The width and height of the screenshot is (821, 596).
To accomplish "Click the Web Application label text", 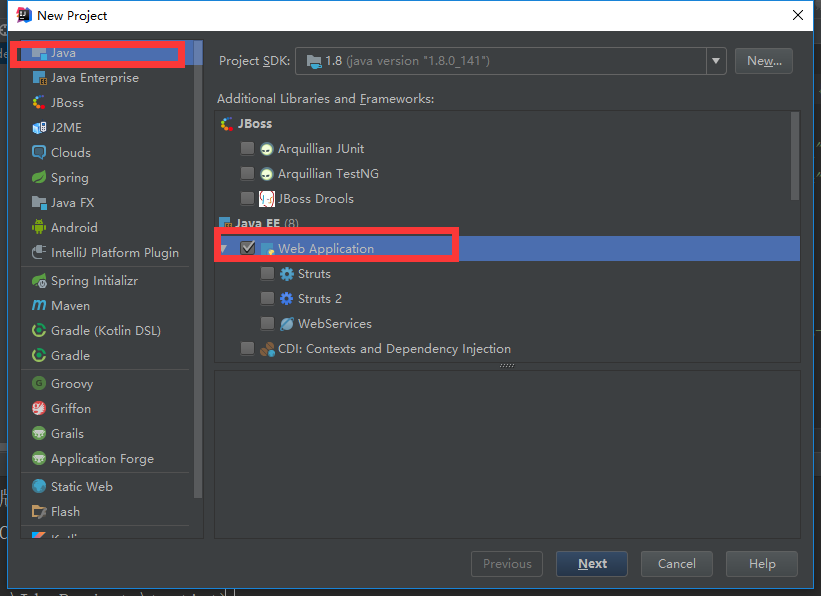I will pos(326,249).
